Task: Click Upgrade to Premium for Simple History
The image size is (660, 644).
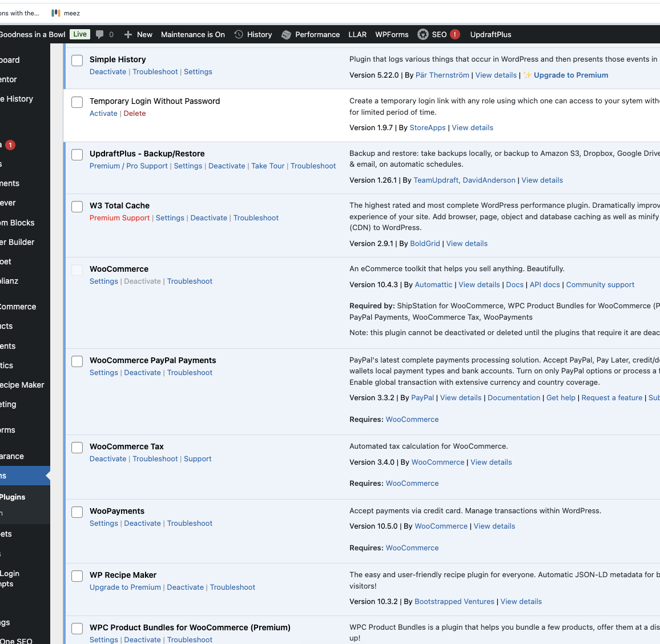Action: [x=570, y=75]
